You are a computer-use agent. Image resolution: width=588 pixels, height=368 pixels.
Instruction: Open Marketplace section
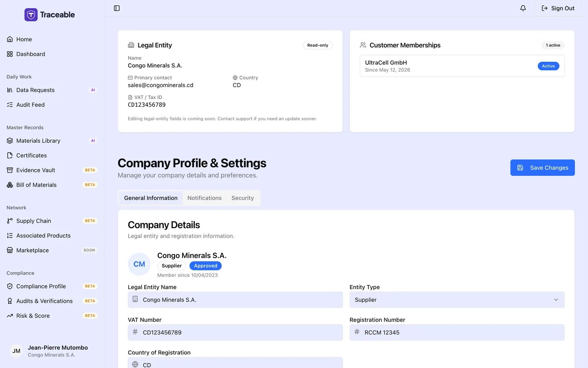(x=52, y=250)
